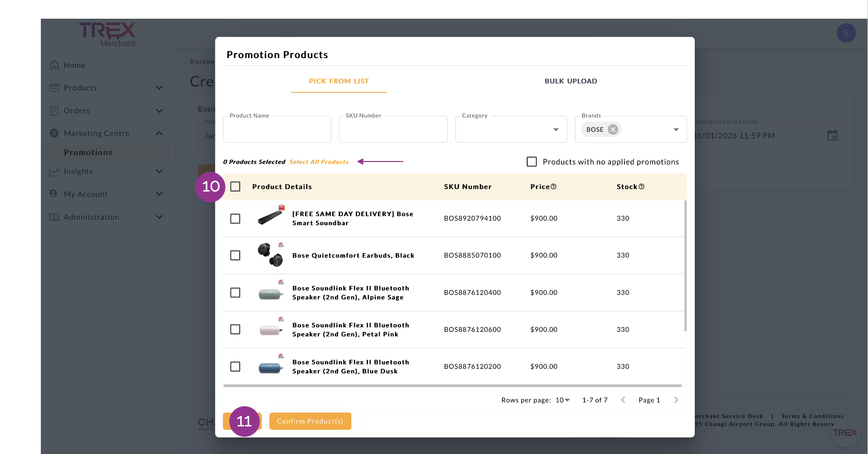Click the product list vertical scrollbar
The height and width of the screenshot is (454, 868).
[x=685, y=266]
